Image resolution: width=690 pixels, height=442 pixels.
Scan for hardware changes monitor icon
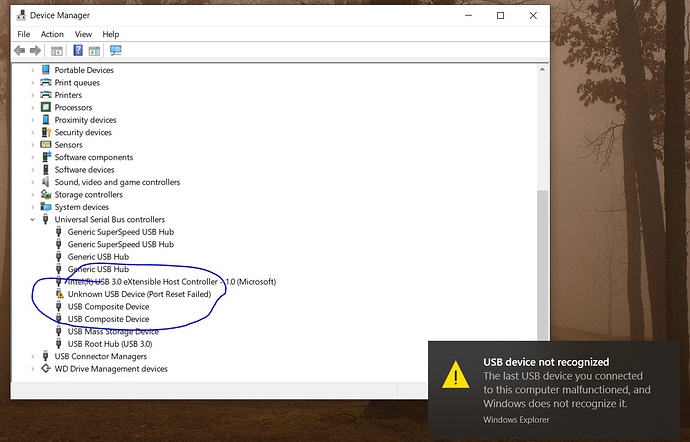[115, 51]
